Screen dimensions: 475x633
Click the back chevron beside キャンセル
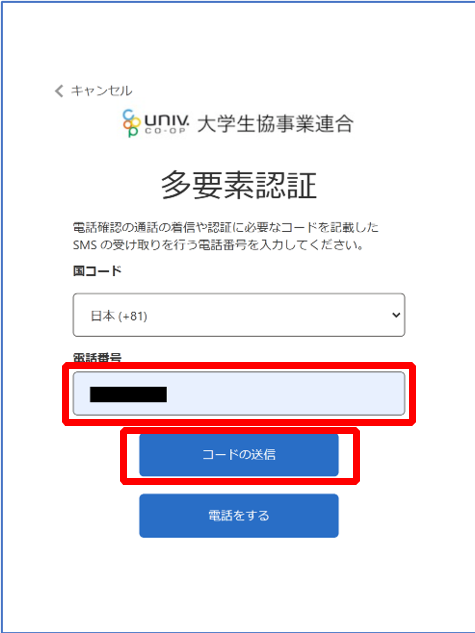pyautogui.click(x=59, y=91)
